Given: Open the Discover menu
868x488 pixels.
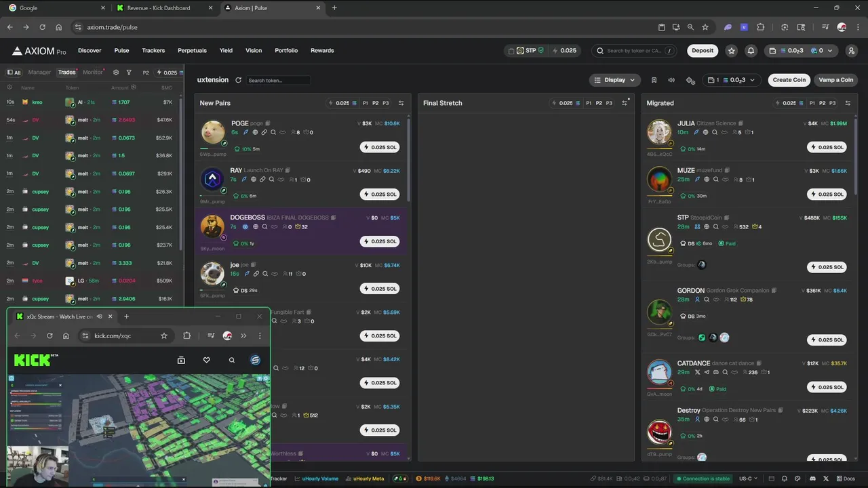Looking at the screenshot, I should [90, 50].
